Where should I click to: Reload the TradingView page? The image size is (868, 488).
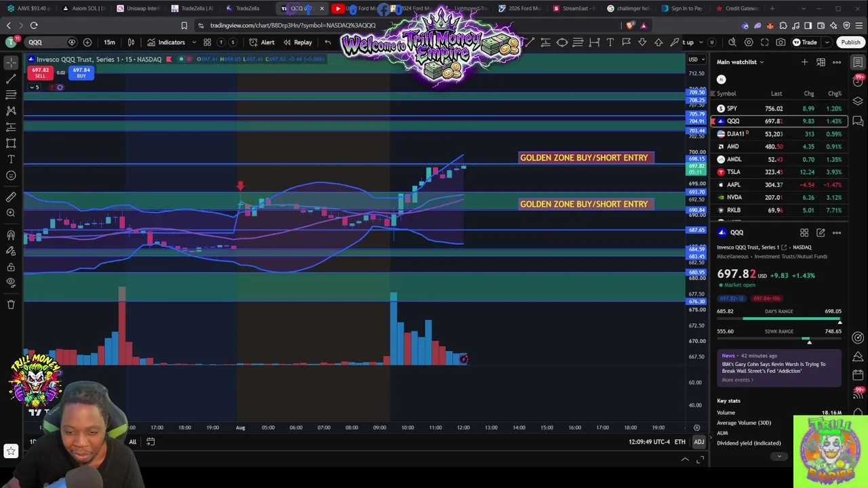[34, 26]
